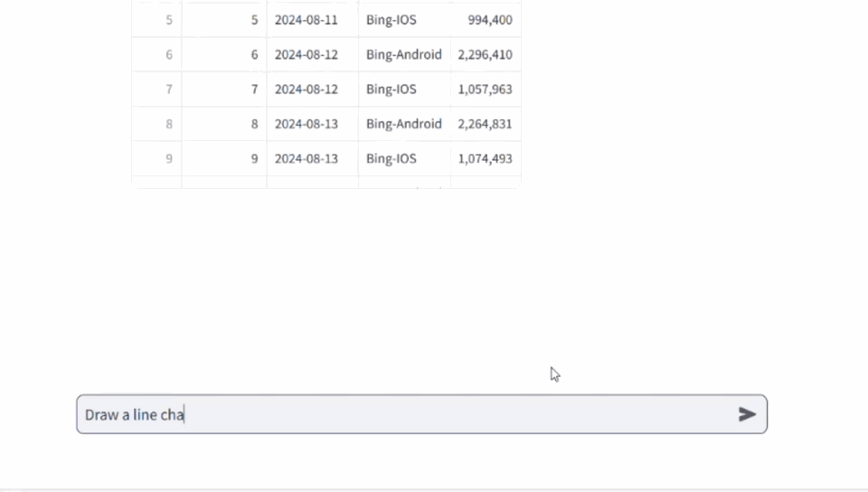Select the dark number 9 cell in the last row
Viewport: 868px width, 492px height.
(224, 159)
